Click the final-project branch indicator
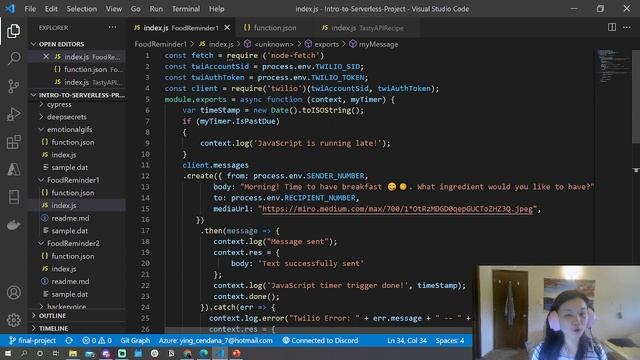 (32, 340)
